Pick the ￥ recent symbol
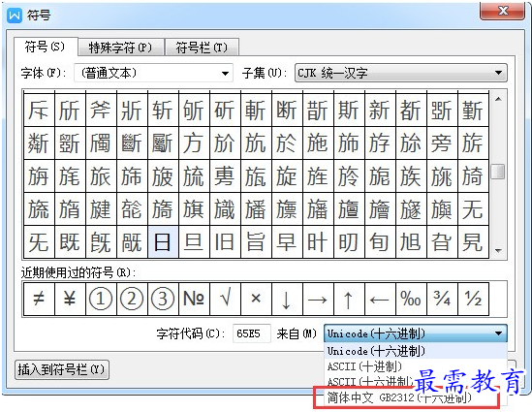Screen dimensions: 532x412 (70, 299)
